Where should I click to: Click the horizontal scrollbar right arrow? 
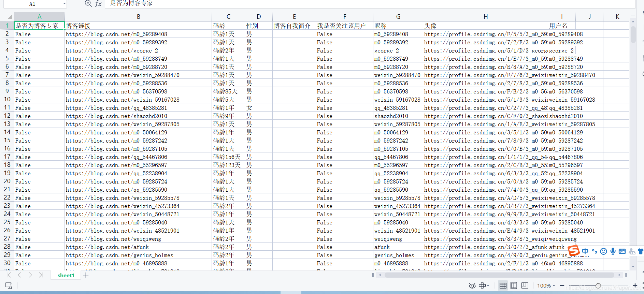[x=619, y=275]
